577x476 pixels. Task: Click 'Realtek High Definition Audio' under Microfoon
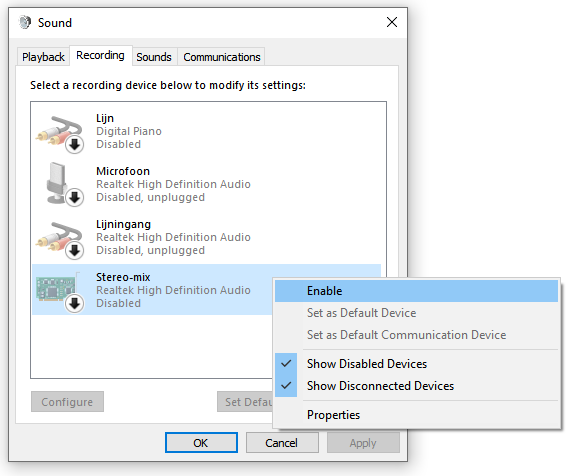tap(173, 184)
